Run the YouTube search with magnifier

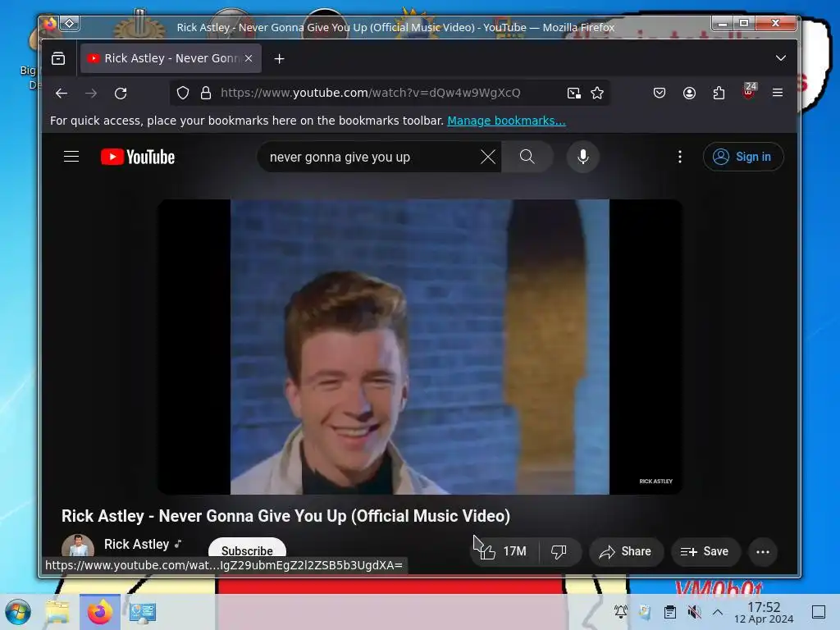527,157
